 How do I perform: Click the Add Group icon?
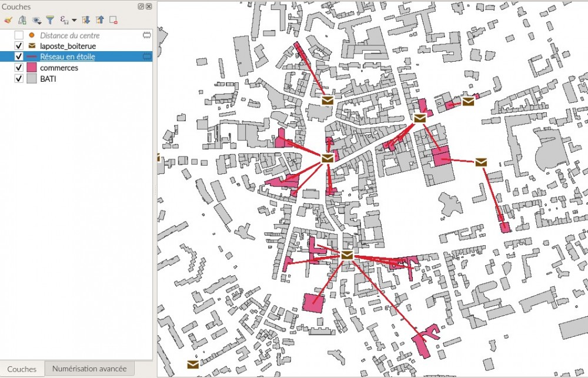point(22,20)
